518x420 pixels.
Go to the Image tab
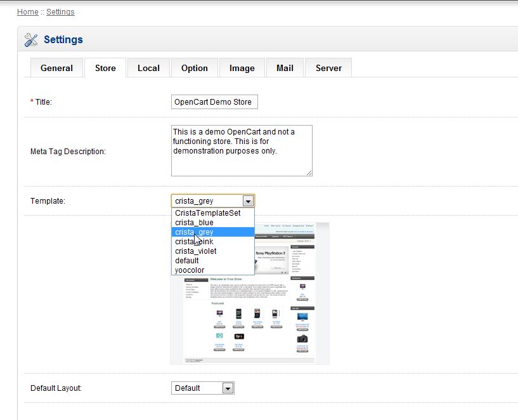242,68
